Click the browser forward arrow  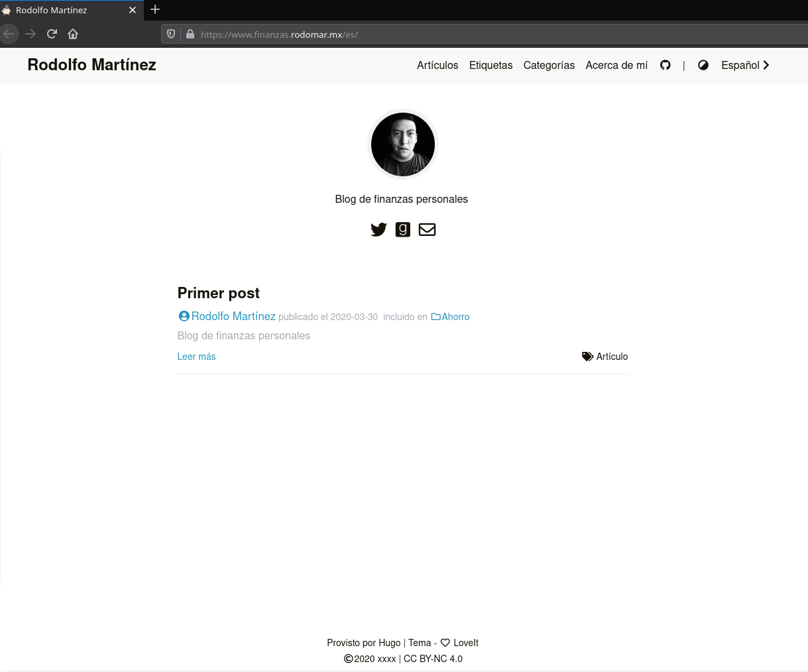click(30, 34)
